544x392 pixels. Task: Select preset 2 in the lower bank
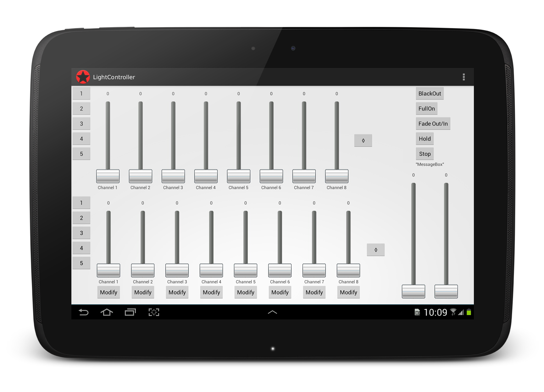(x=81, y=218)
